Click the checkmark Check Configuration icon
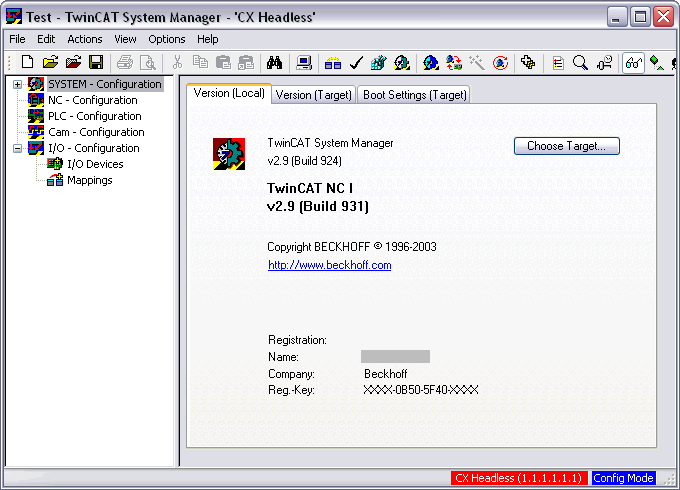Viewport: 680px width, 490px height. tap(356, 63)
